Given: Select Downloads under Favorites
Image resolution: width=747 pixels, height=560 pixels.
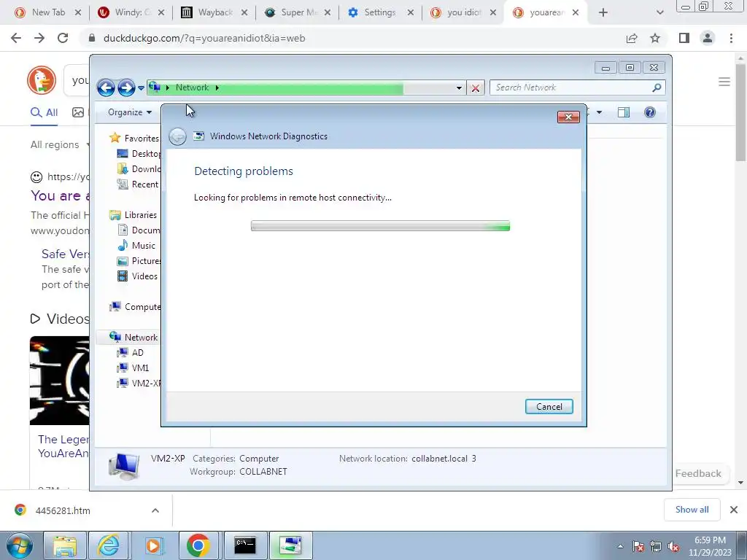Looking at the screenshot, I should coord(139,168).
